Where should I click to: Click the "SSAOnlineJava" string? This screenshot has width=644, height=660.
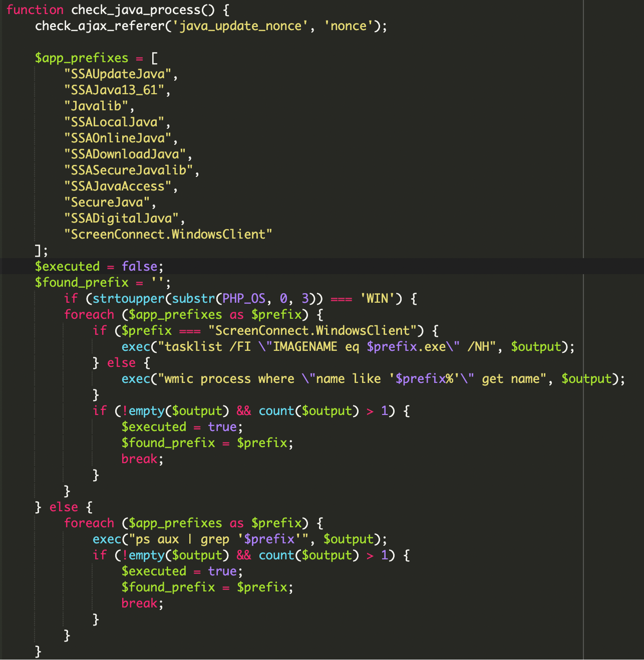click(x=118, y=138)
